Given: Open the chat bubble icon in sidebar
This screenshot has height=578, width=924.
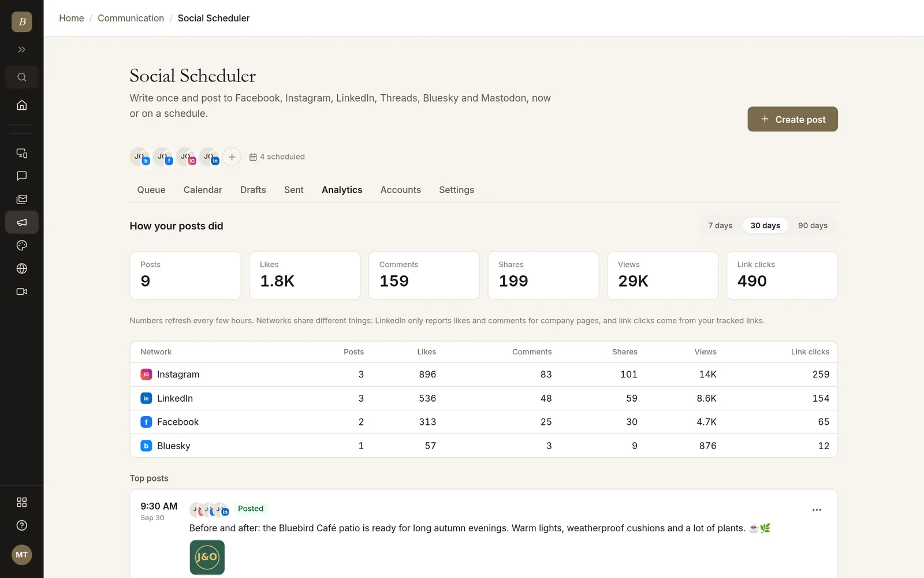Looking at the screenshot, I should tap(22, 176).
